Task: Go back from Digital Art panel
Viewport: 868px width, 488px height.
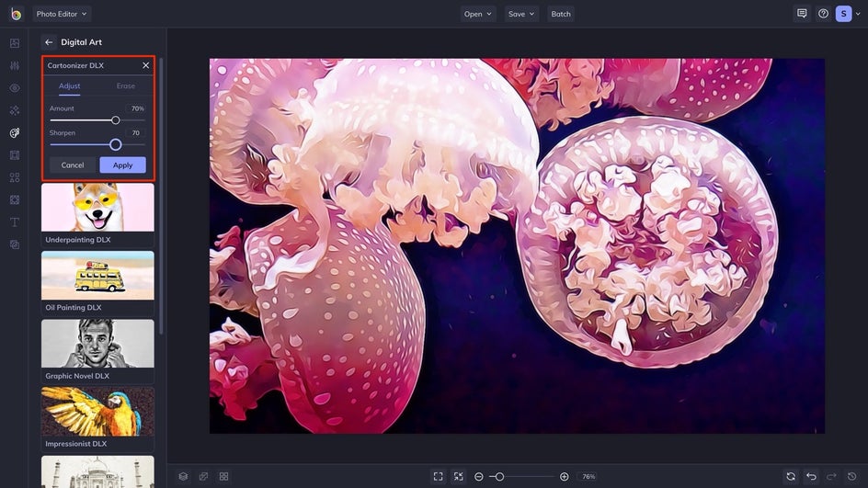Action: (49, 42)
